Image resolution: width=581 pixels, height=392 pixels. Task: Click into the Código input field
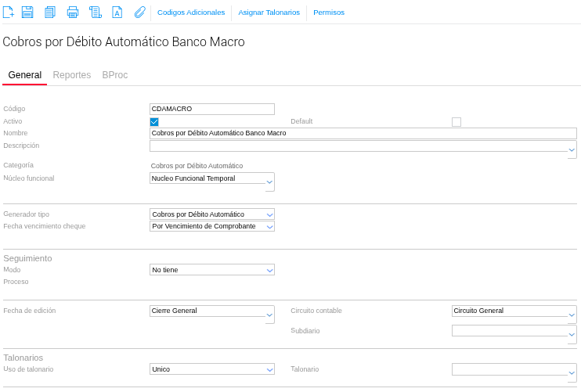click(211, 109)
